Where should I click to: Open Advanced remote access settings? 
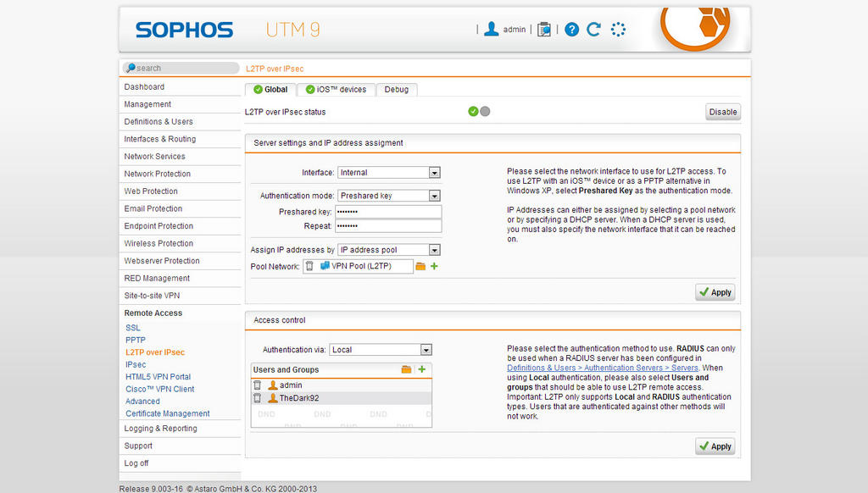[x=142, y=402]
